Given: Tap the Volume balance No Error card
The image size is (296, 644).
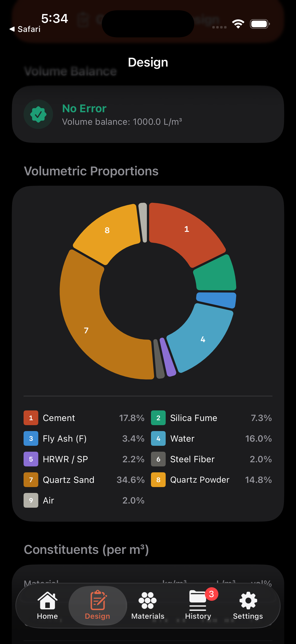Looking at the screenshot, I should click(x=148, y=114).
